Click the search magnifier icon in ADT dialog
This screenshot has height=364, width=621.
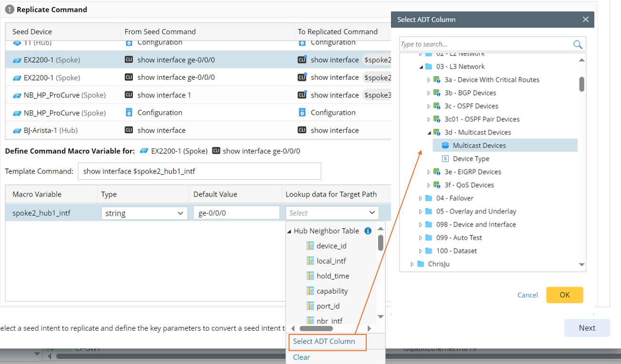coord(578,44)
